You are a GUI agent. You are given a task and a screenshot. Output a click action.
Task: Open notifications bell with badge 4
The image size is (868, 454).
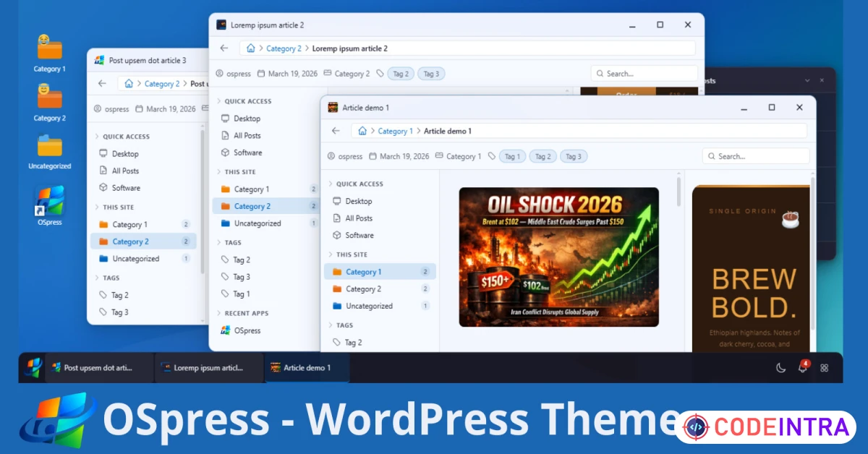(x=803, y=367)
